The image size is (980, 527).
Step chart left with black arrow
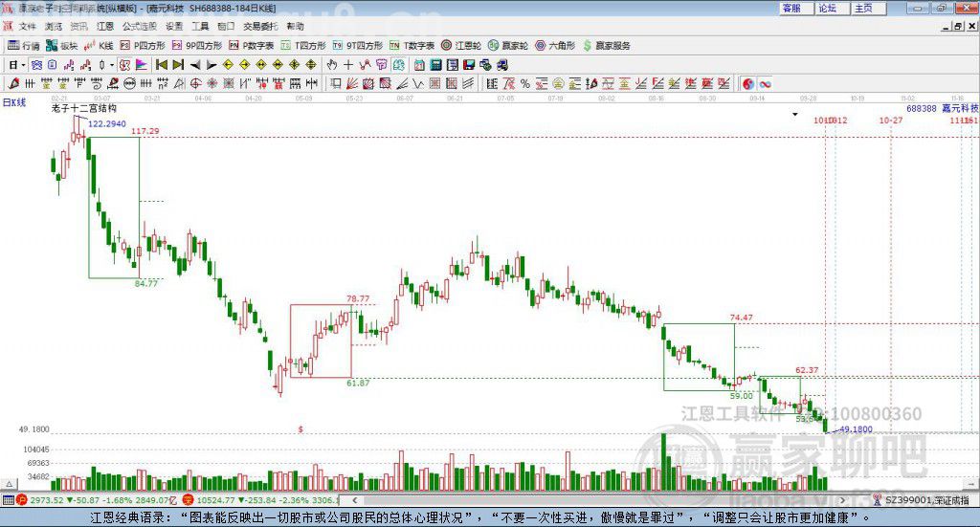click(x=195, y=65)
